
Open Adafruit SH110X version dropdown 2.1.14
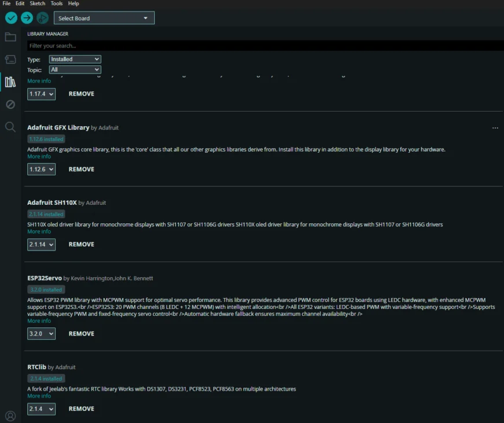tap(42, 244)
